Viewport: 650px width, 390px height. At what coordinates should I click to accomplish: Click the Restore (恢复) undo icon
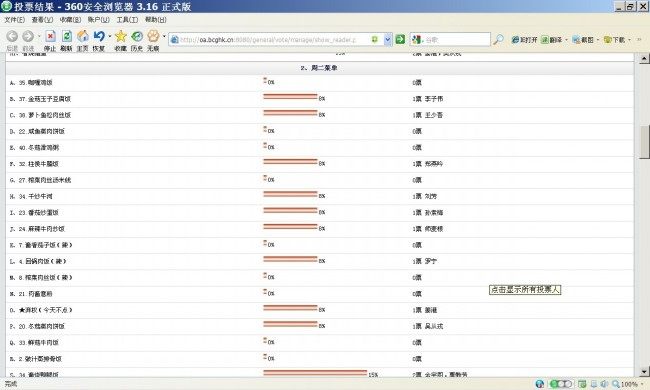tap(99, 36)
